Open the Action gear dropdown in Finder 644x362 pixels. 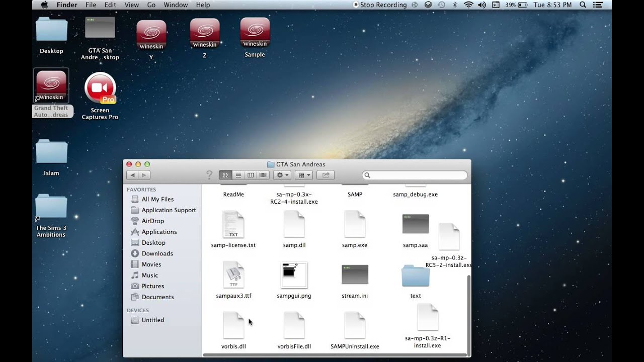pyautogui.click(x=282, y=175)
